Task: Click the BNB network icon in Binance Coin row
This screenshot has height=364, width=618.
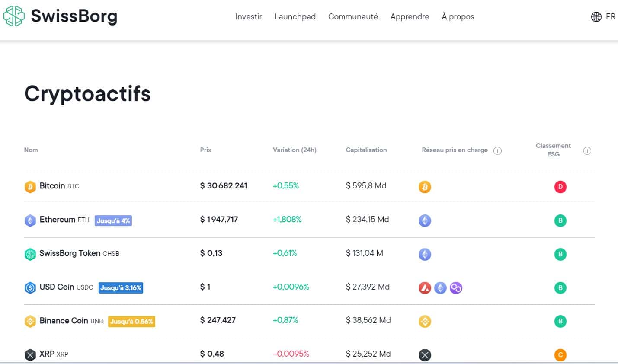Action: click(x=425, y=321)
